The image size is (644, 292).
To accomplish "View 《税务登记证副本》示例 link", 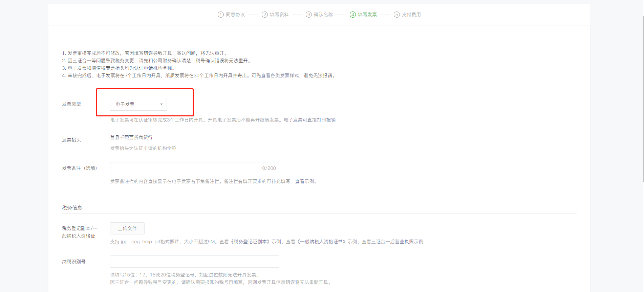I will 255,242.
